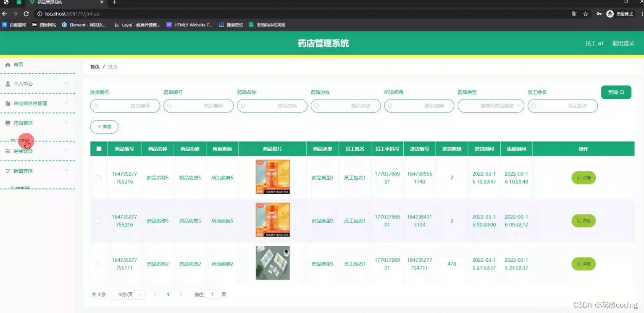644x313 pixels.
Task: Click the 新增 add button
Action: click(x=104, y=126)
